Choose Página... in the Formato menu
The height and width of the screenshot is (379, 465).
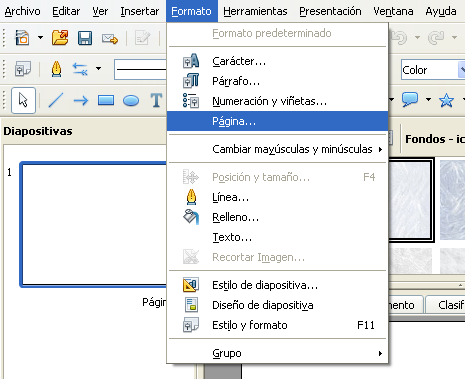[277, 121]
